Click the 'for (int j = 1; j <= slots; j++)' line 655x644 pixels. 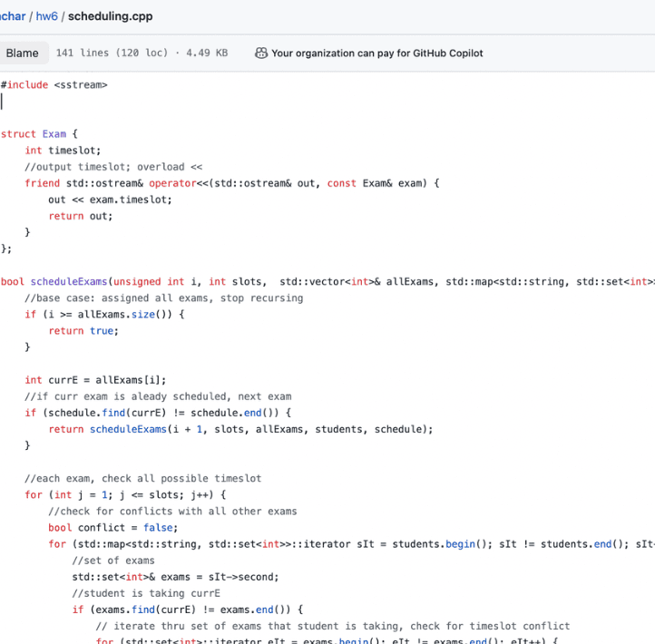[125, 495]
